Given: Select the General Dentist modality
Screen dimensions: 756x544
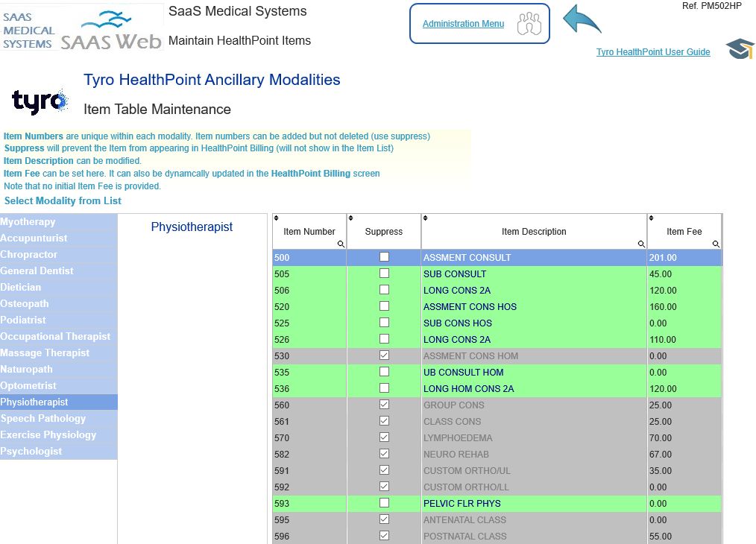Looking at the screenshot, I should tap(58, 271).
